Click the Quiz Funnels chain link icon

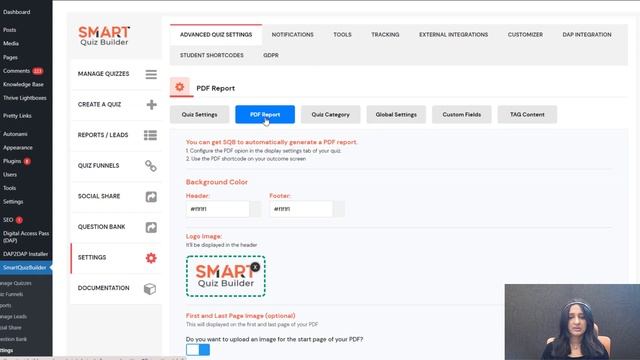pyautogui.click(x=151, y=166)
